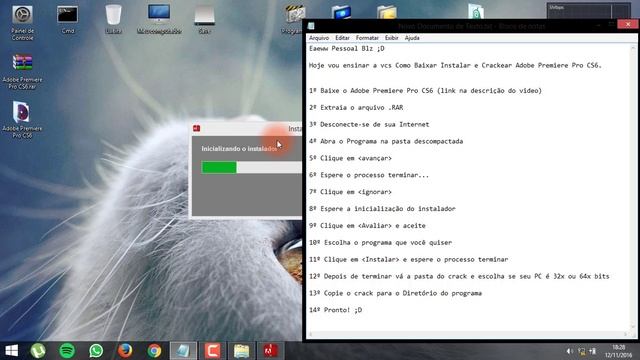Select the green archive desktop icon behind Notepad
This screenshot has height=360, width=640.
(476, 11)
